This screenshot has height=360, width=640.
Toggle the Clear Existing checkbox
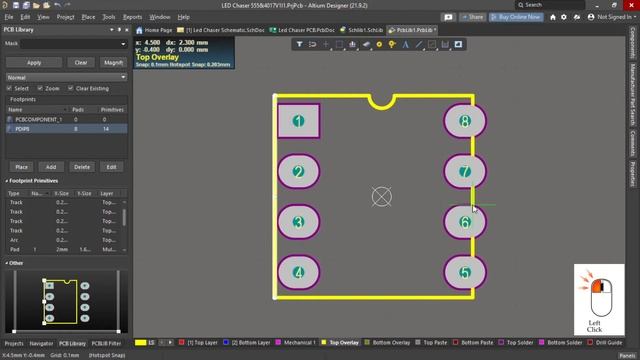(71, 88)
